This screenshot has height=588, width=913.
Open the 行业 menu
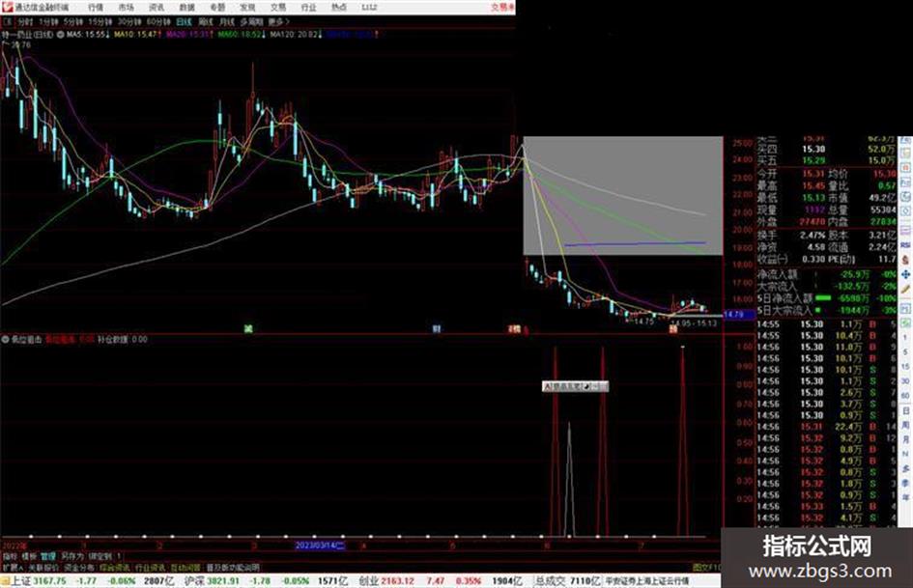(308, 8)
